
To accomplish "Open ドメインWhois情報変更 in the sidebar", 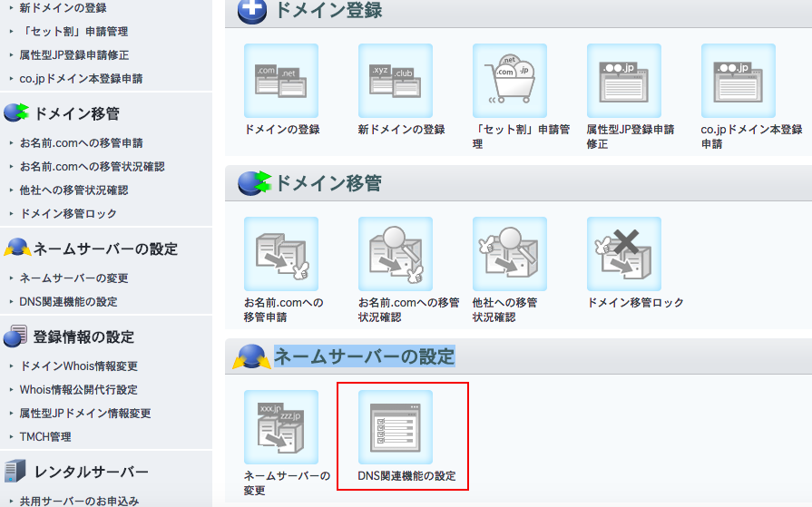I will [x=79, y=366].
